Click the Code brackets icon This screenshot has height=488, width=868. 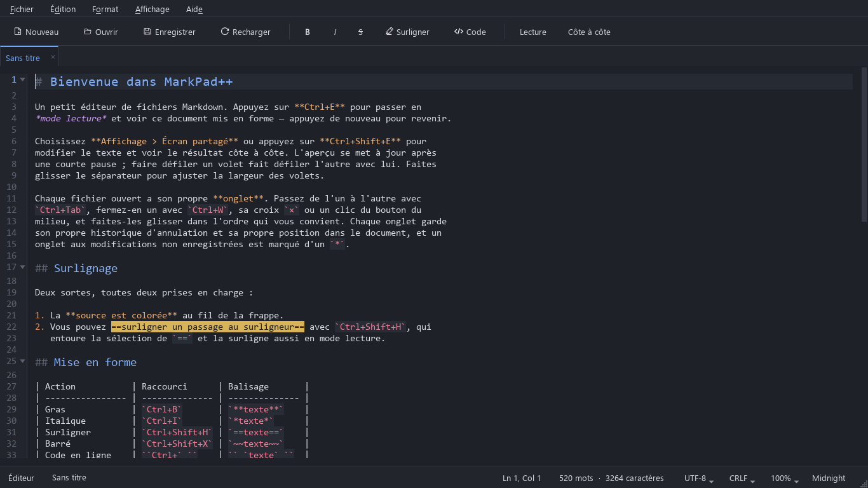tap(459, 32)
